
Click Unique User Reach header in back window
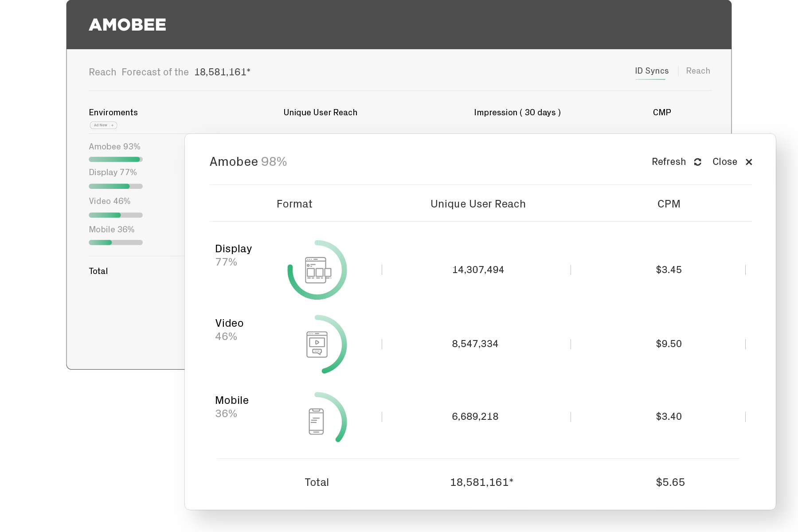tap(320, 113)
